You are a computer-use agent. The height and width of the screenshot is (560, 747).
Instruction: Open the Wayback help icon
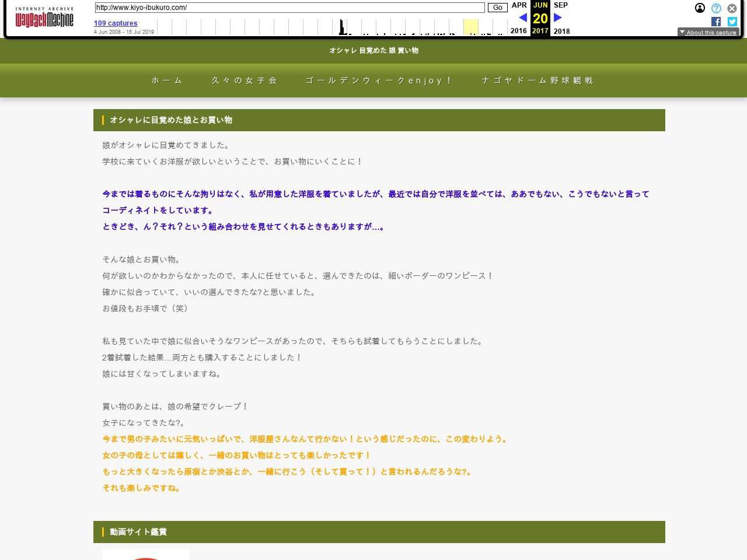716,8
